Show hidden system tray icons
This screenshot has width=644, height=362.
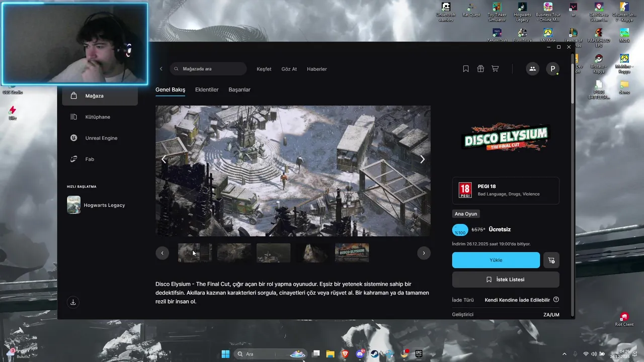point(564,354)
